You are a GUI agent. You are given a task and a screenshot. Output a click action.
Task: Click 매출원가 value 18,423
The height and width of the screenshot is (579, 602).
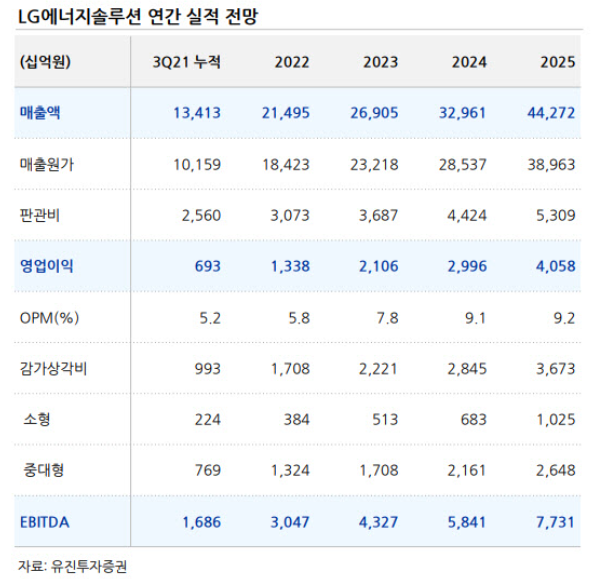pyautogui.click(x=286, y=165)
